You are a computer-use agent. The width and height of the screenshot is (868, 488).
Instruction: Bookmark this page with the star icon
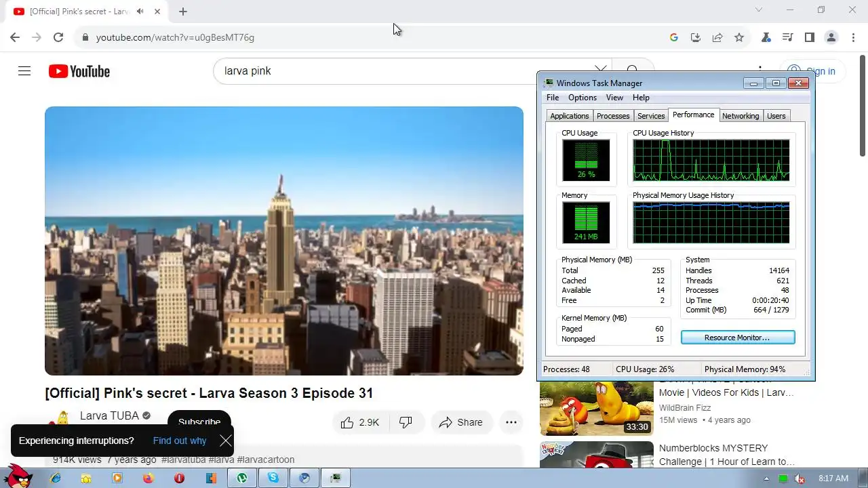[x=739, y=37]
